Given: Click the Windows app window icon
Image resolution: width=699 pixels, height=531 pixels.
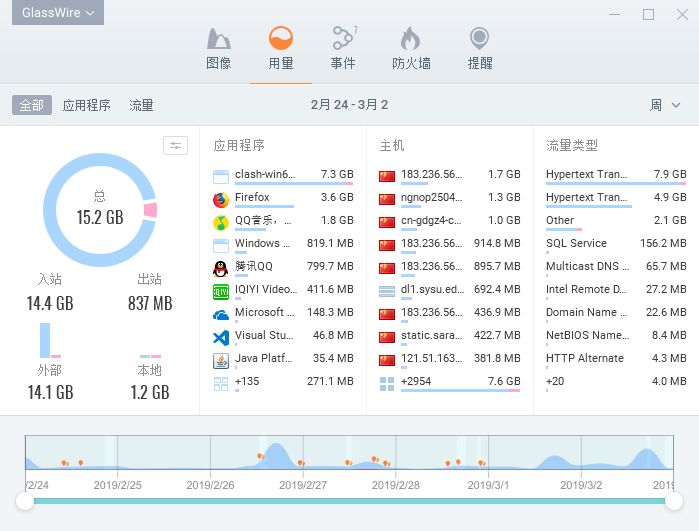Looking at the screenshot, I should [221, 246].
